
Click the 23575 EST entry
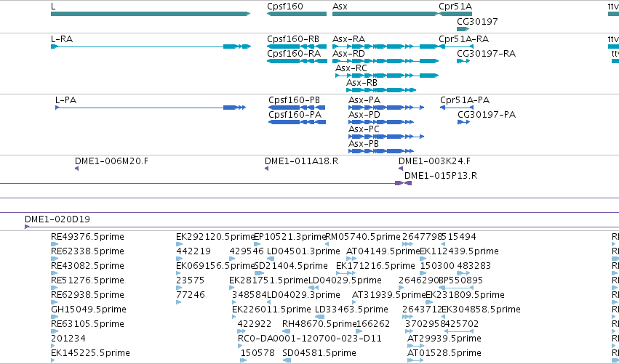179,288
